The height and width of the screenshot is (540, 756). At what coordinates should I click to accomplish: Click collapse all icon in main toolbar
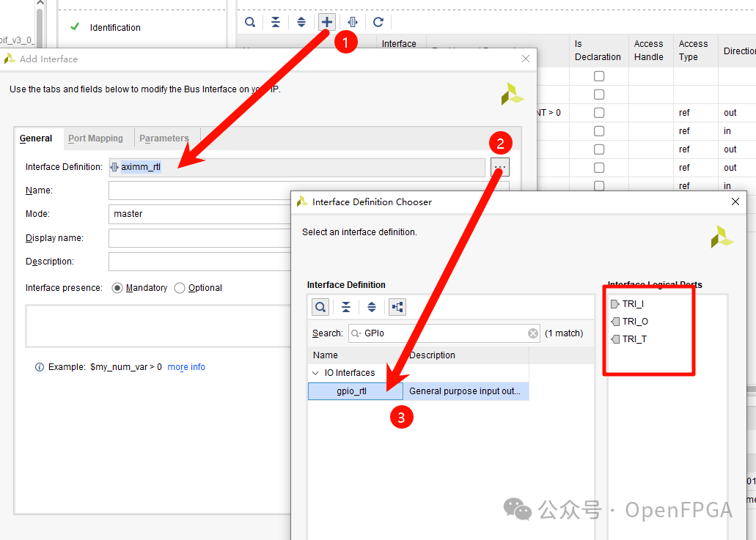click(x=275, y=22)
